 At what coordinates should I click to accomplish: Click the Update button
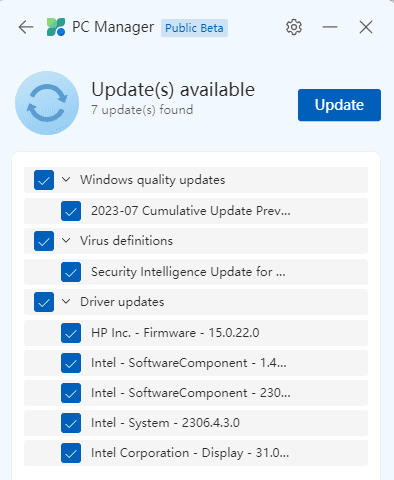(x=339, y=105)
